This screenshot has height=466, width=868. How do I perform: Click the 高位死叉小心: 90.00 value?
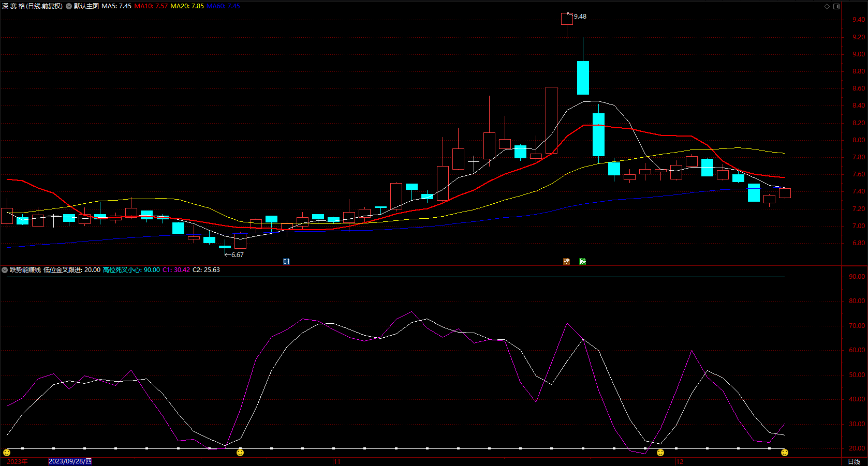(x=131, y=270)
